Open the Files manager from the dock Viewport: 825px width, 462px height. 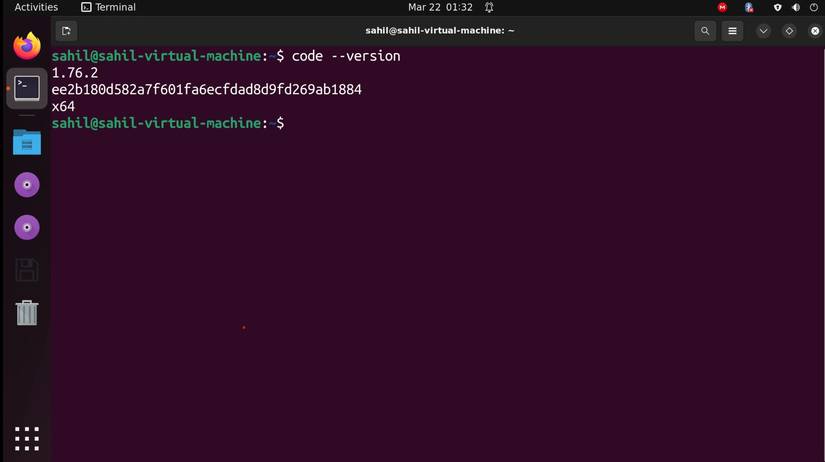27,142
